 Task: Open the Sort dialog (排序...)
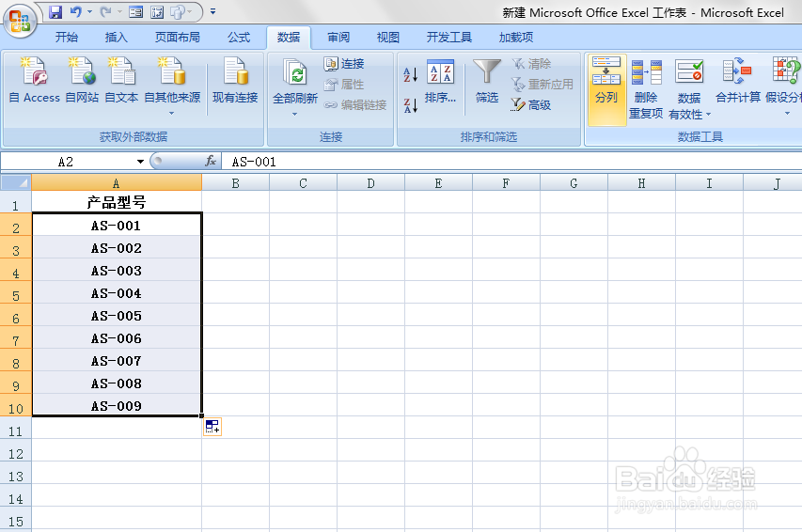point(440,82)
